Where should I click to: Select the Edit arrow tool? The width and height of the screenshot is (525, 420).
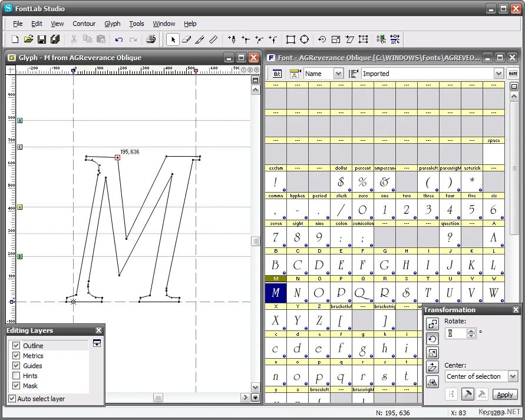[x=173, y=39]
